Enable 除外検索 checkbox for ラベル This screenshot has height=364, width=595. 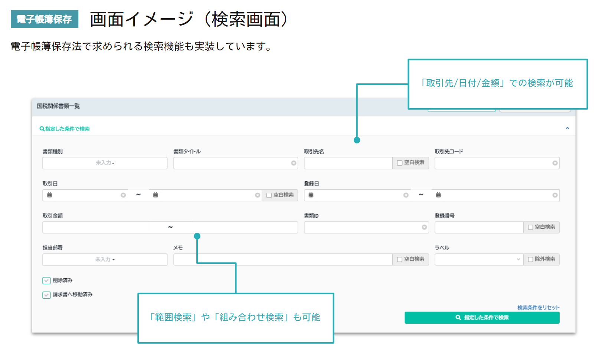530,259
